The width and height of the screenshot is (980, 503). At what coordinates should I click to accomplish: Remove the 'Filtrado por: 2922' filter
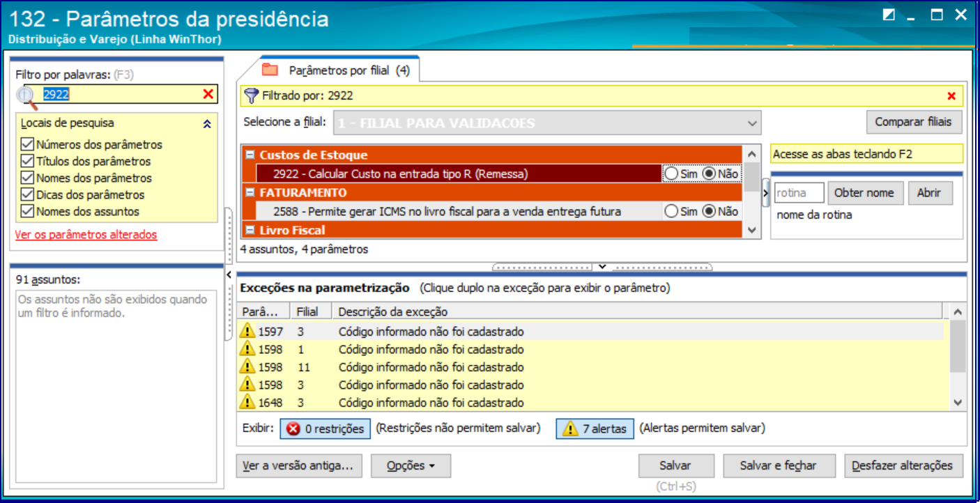(x=951, y=96)
